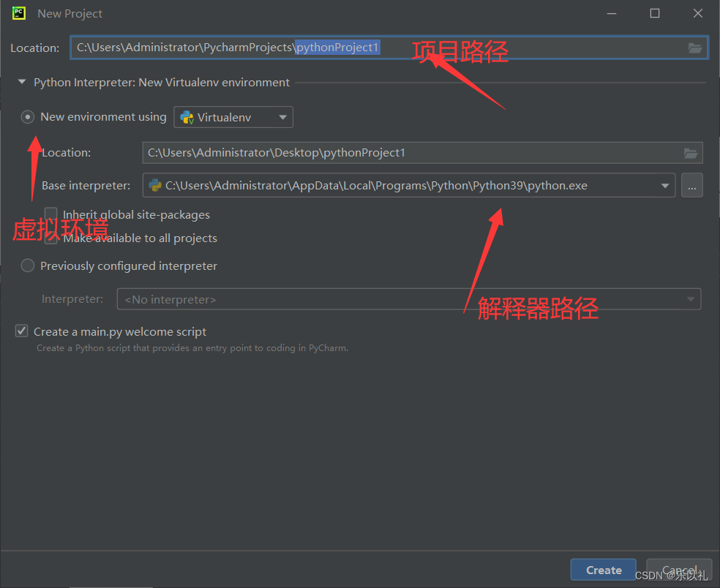Maximize the New Project window

pos(655,14)
